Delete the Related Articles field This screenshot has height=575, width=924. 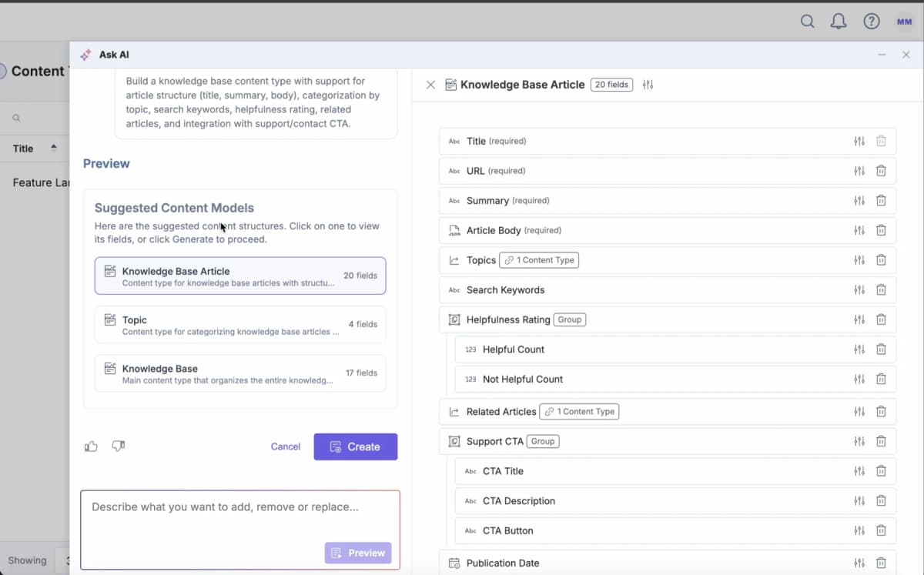(x=881, y=412)
